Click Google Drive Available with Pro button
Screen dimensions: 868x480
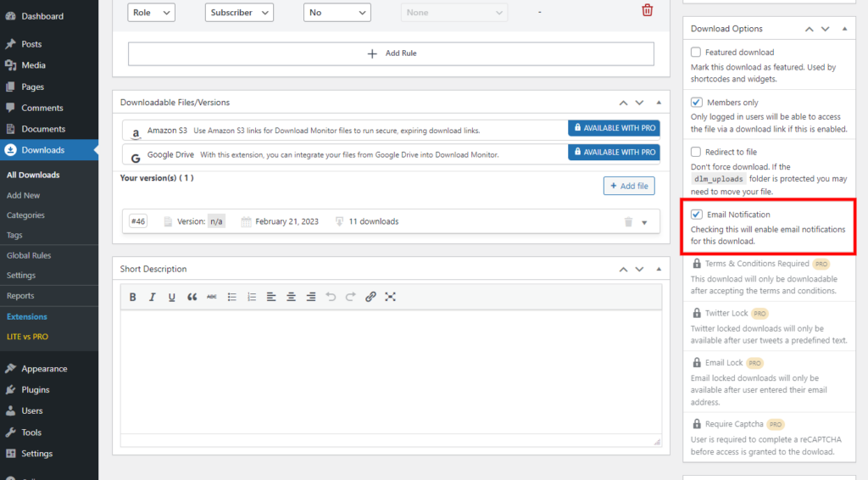click(x=614, y=153)
